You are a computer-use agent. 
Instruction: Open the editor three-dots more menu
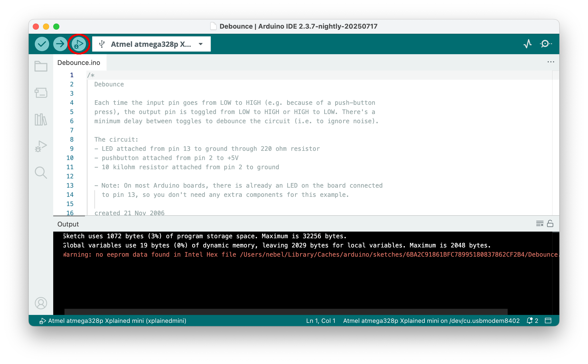(x=551, y=62)
